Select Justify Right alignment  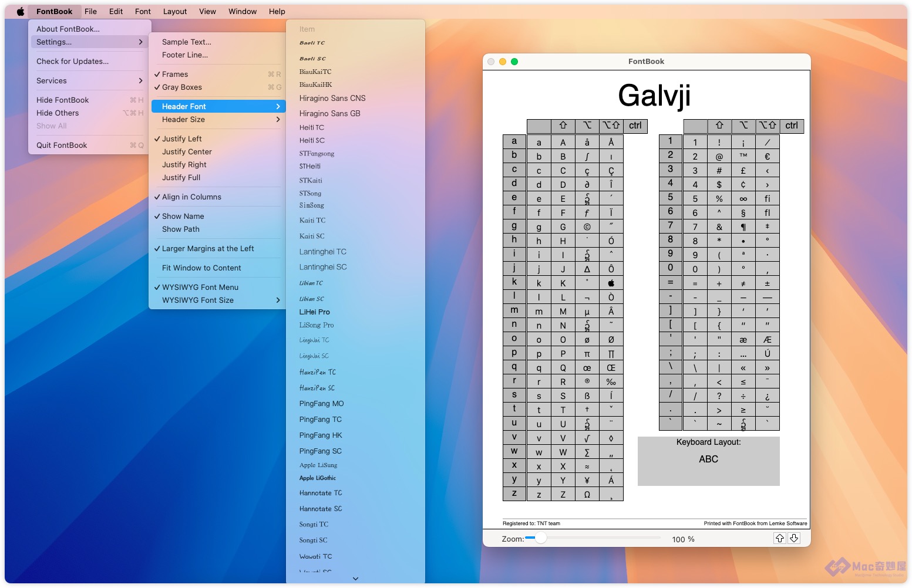(217, 164)
